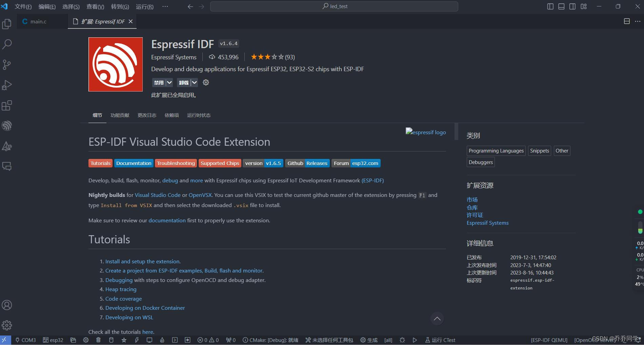Click the Documentation badge
This screenshot has width=644, height=345.
pos(134,163)
